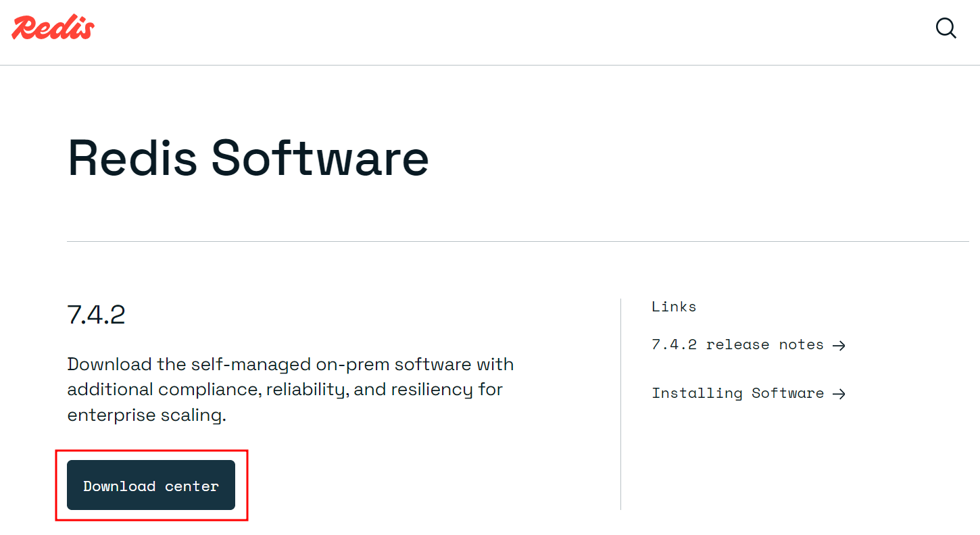The width and height of the screenshot is (980, 535).
Task: Click the 7.4.2 version number
Action: click(x=96, y=315)
